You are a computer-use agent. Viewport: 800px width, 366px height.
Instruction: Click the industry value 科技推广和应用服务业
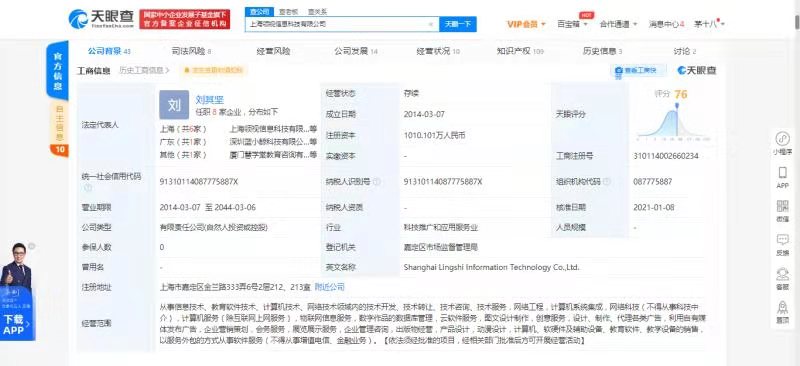pyautogui.click(x=440, y=227)
